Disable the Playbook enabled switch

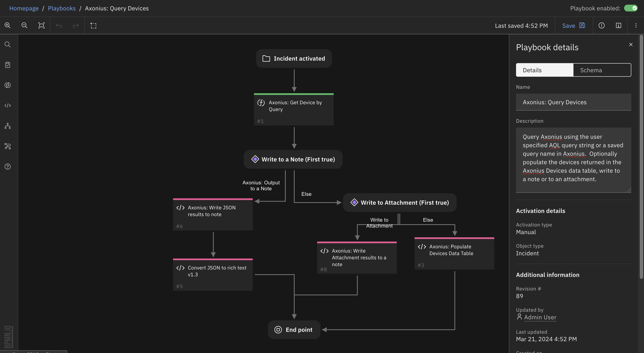pyautogui.click(x=631, y=8)
